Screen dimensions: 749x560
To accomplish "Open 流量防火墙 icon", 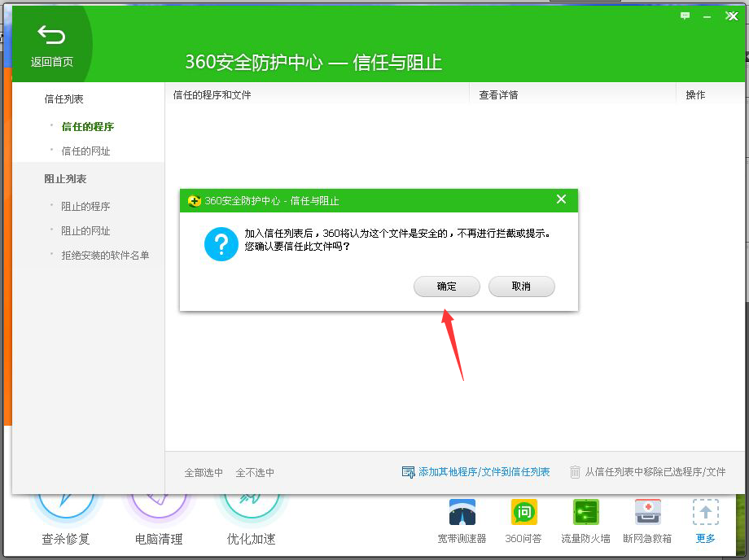I will 585,512.
